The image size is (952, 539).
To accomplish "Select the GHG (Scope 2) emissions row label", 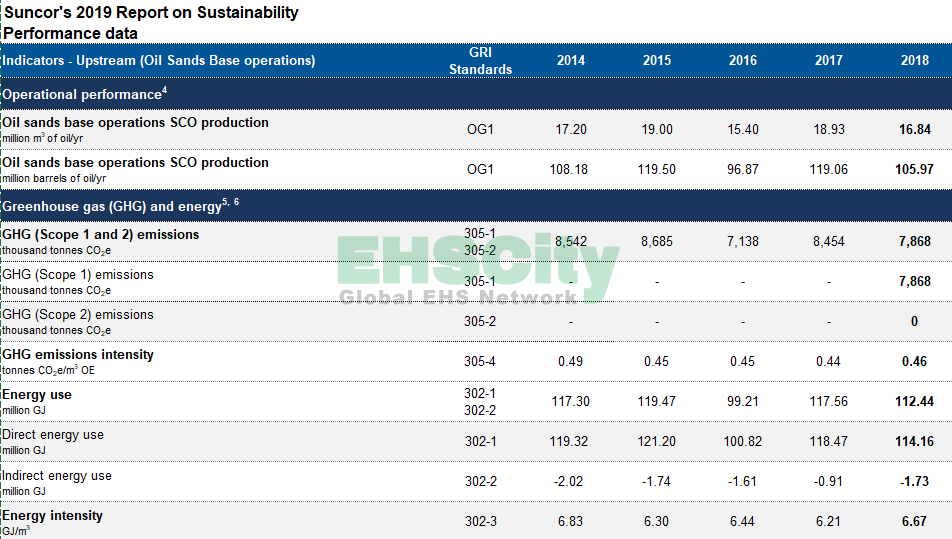I will [x=78, y=315].
